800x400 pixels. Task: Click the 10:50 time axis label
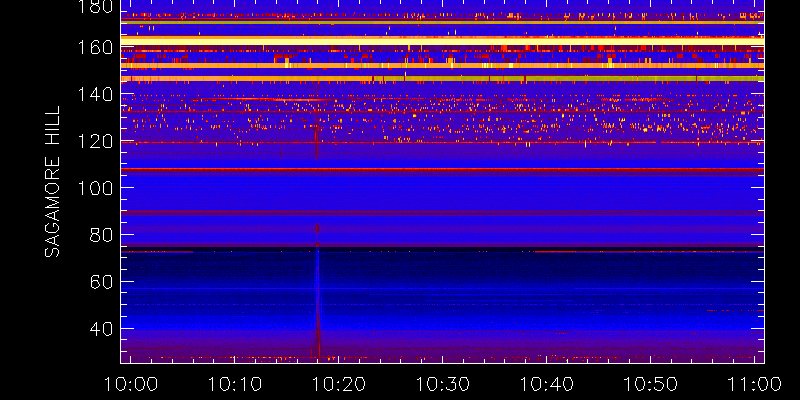pos(651,384)
